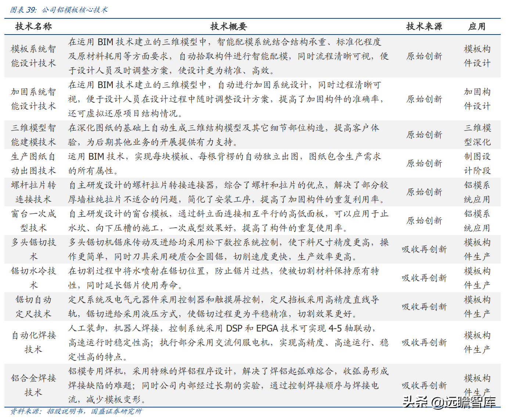
Task: Select the '技术来源' column header
Action: coord(424,26)
